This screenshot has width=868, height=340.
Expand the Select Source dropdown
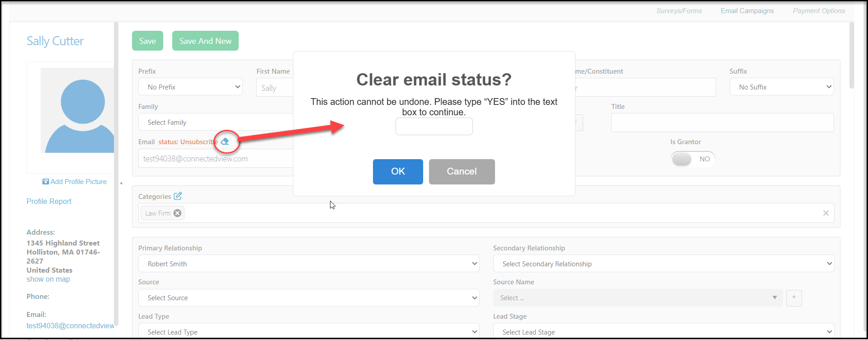[309, 297]
